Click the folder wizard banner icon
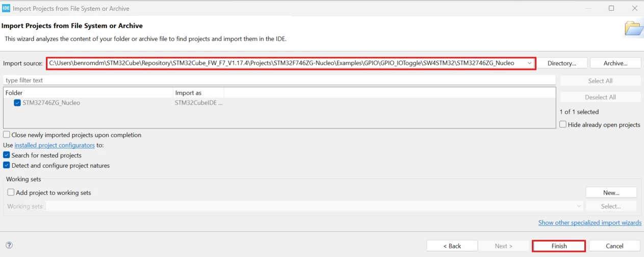Viewport: 644px width, 257px height. [634, 28]
